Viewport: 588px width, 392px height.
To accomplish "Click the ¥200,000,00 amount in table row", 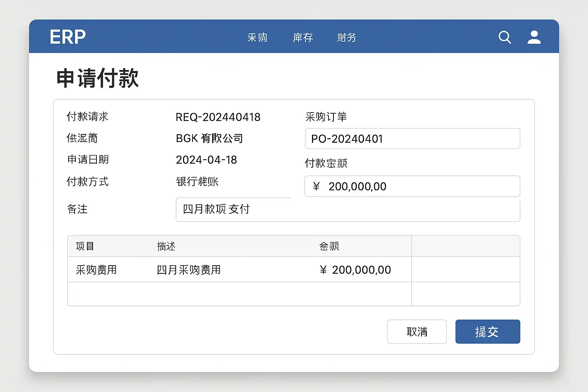I will (x=355, y=270).
